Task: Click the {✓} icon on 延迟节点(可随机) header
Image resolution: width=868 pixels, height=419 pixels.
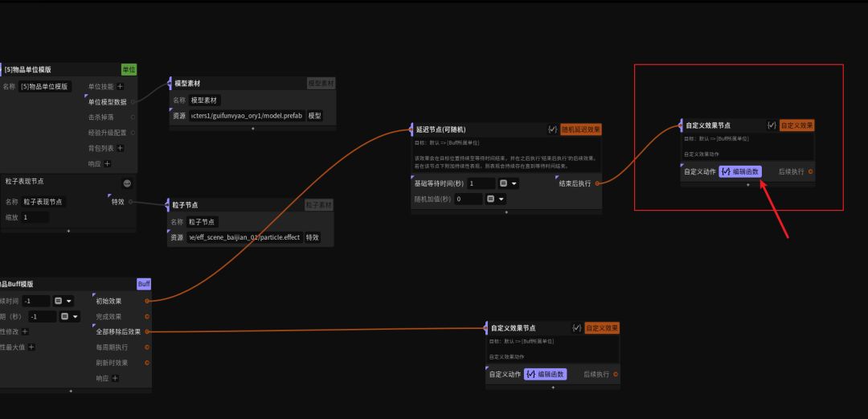Action: (552, 129)
